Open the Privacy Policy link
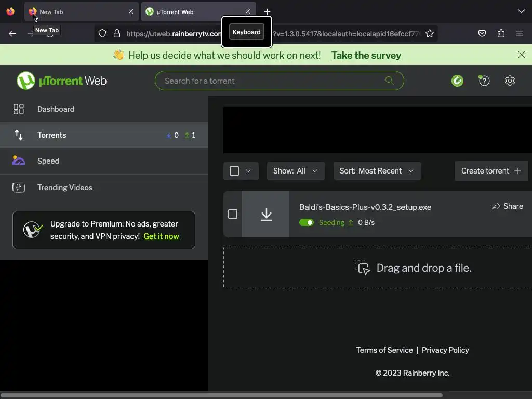The height and width of the screenshot is (399, 532). click(x=445, y=350)
